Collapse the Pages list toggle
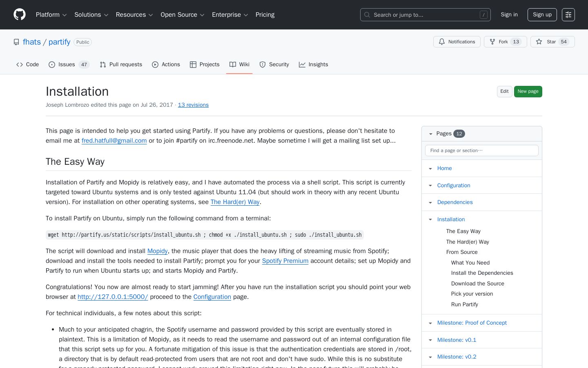 coord(430,134)
